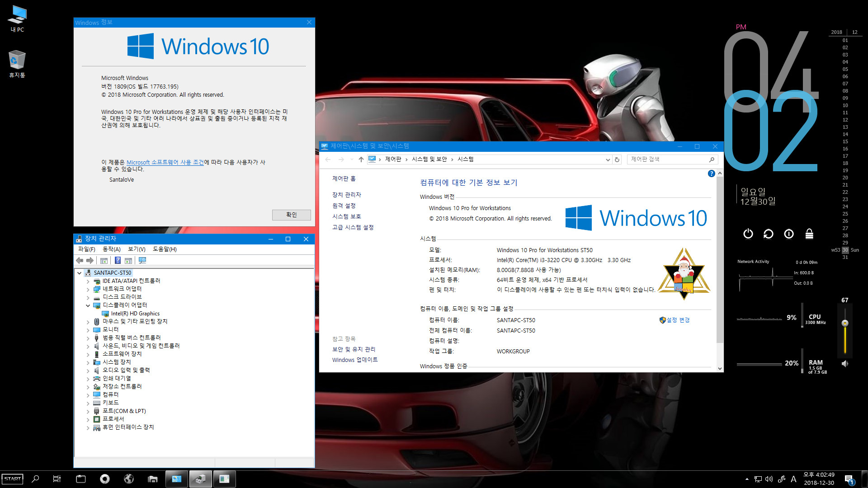Viewport: 868px width, 488px height.
Task: Expand the 마우스 및 기타 포인팅 장치 category
Action: 88,321
